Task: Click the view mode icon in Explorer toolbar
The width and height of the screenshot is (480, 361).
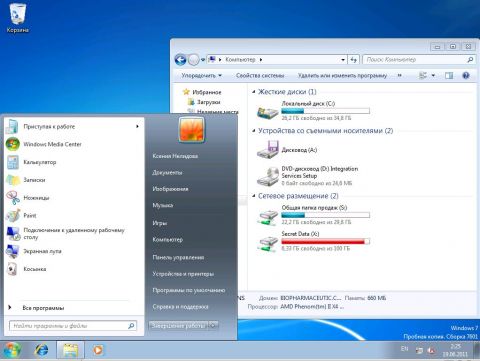Action: click(x=423, y=75)
